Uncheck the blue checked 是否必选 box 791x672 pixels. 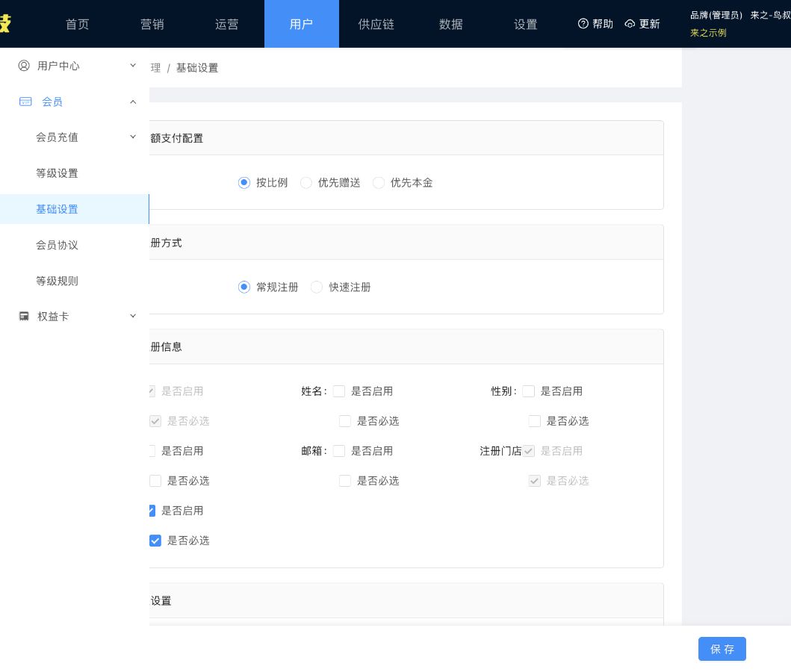[155, 541]
